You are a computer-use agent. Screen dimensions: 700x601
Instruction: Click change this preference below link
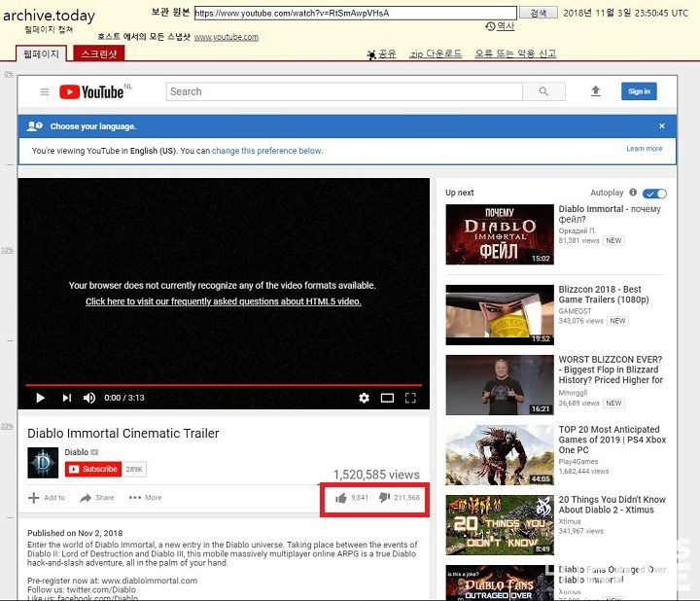tap(267, 151)
